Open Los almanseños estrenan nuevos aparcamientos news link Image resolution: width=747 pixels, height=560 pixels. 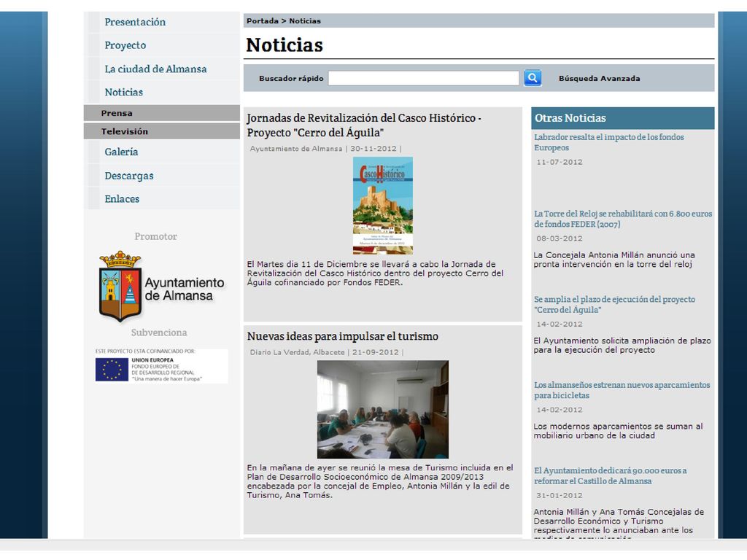click(622, 390)
